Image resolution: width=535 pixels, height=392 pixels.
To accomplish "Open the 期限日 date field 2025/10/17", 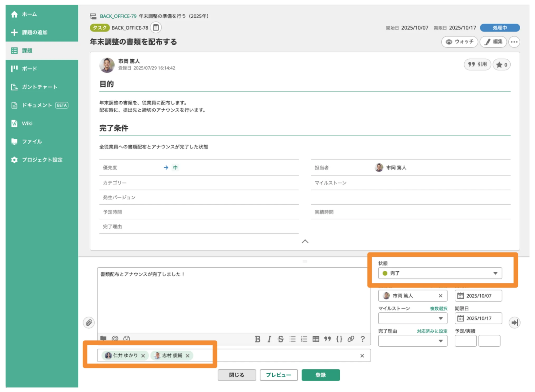I will pos(478,318).
